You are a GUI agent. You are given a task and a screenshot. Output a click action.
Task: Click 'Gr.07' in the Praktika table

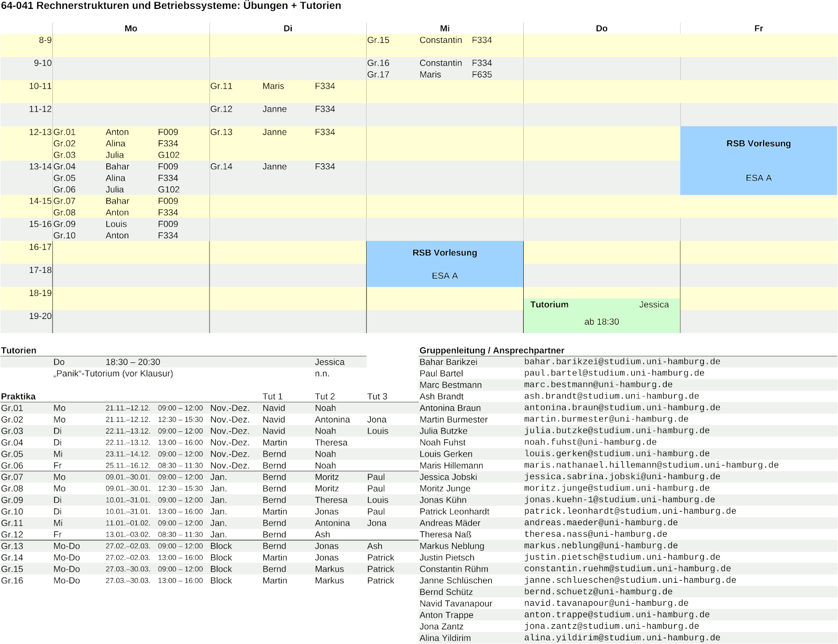point(12,478)
